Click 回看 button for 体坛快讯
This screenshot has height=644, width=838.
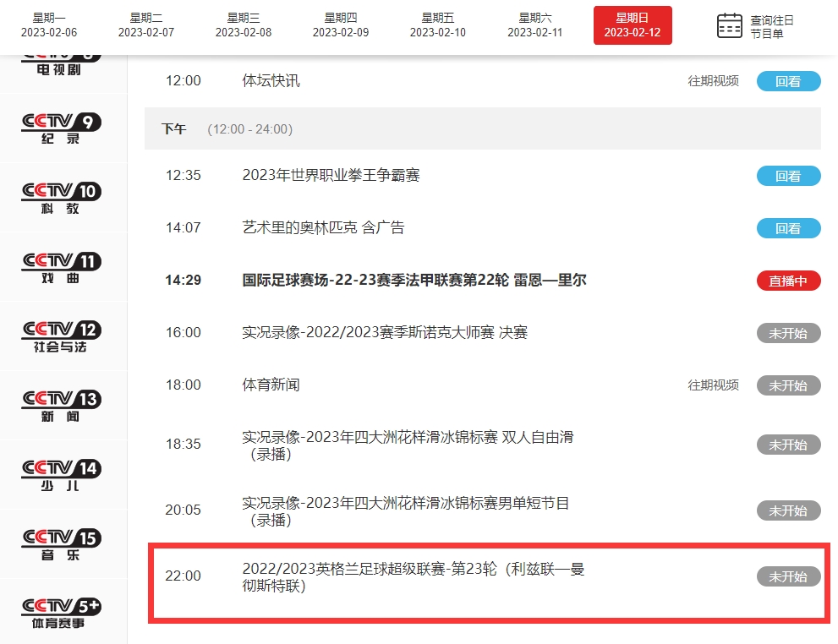[788, 81]
